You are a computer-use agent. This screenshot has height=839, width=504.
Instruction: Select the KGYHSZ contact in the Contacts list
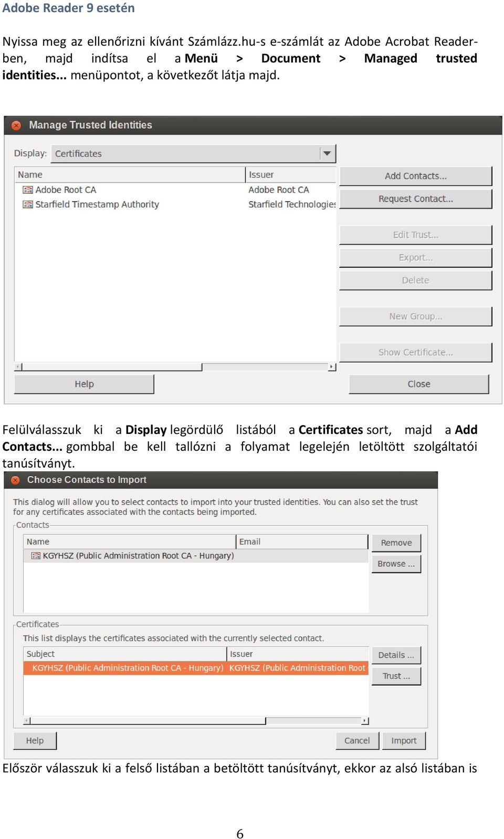[x=196, y=556]
